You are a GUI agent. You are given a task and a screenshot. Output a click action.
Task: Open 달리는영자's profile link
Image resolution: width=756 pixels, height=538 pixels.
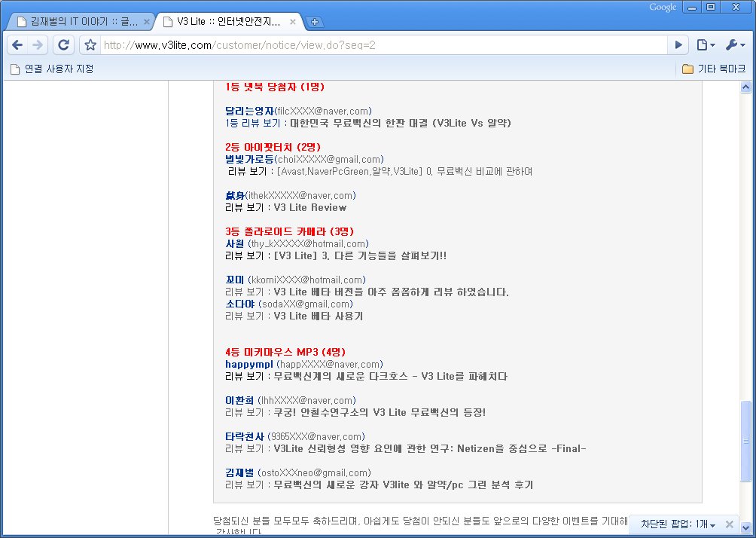click(x=250, y=111)
